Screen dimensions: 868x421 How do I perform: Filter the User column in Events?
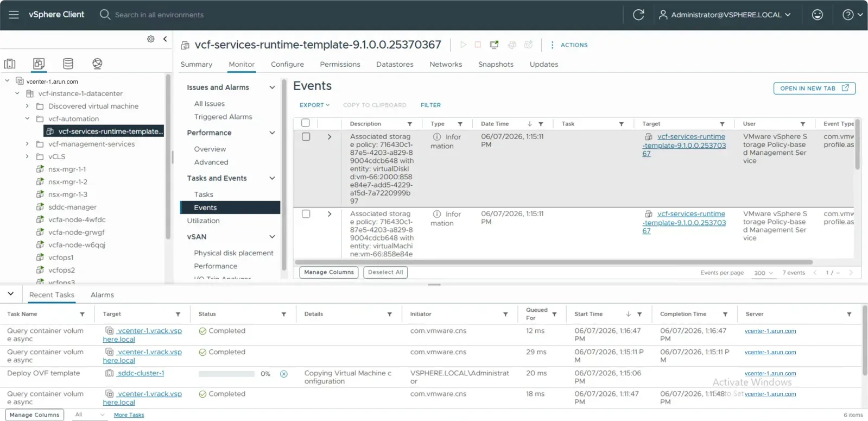(x=803, y=124)
